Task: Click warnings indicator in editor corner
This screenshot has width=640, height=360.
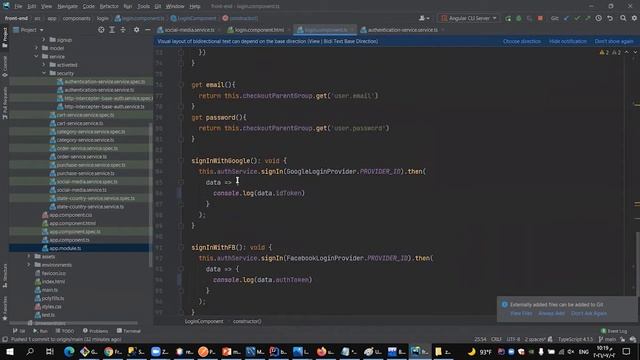Action: (604, 52)
